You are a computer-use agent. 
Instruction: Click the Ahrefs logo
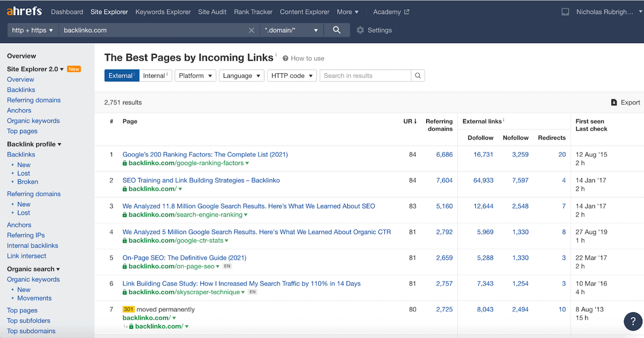pyautogui.click(x=25, y=11)
